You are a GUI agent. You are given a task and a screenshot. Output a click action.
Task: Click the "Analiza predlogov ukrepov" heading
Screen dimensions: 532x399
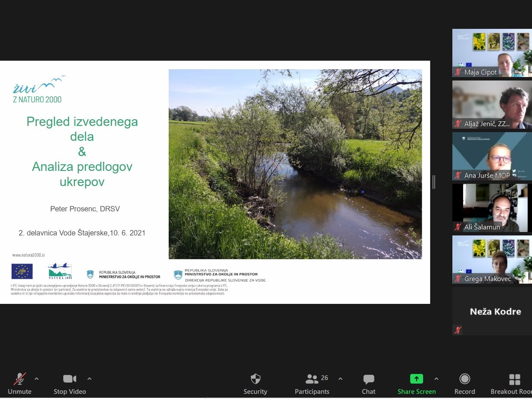coord(82,174)
